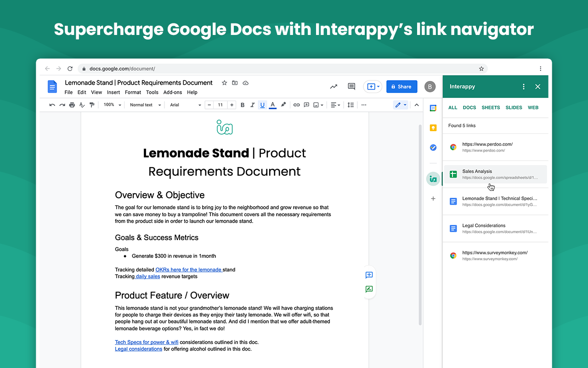The width and height of the screenshot is (588, 368).
Task: Insert a link using the chain icon
Action: tap(296, 105)
